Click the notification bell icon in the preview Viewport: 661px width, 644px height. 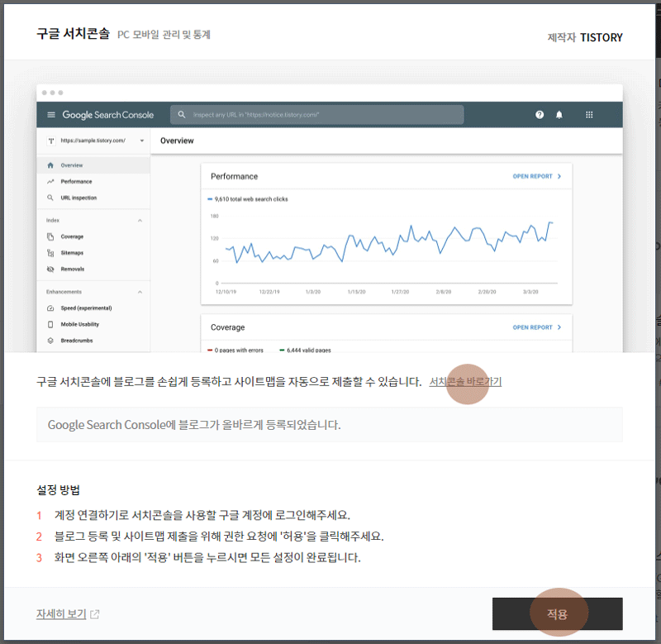[x=559, y=115]
